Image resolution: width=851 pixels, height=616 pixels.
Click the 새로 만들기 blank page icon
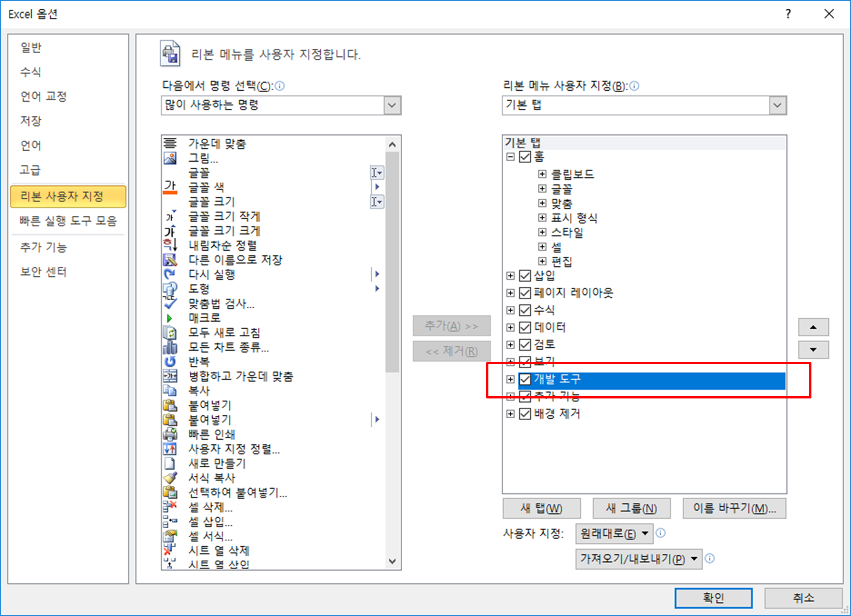point(170,463)
